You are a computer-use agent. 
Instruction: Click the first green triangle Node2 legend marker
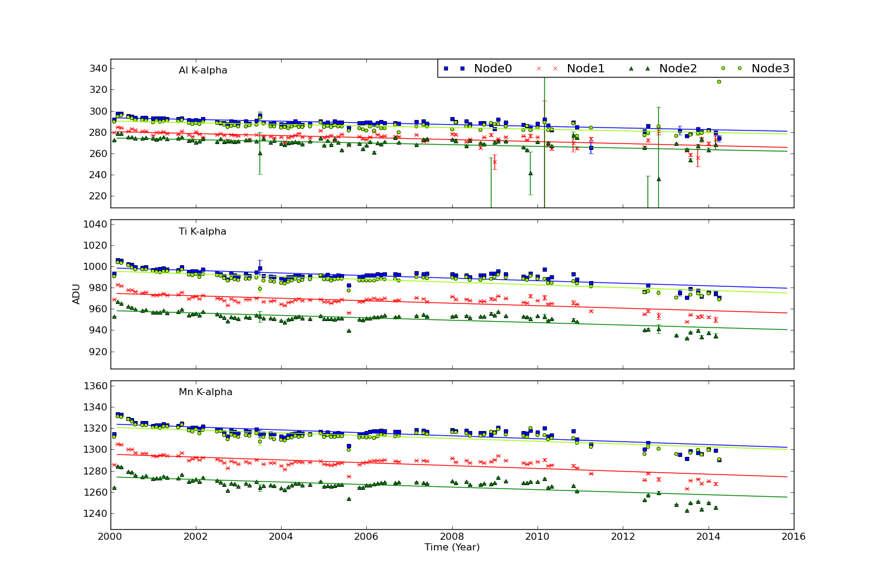coord(630,69)
